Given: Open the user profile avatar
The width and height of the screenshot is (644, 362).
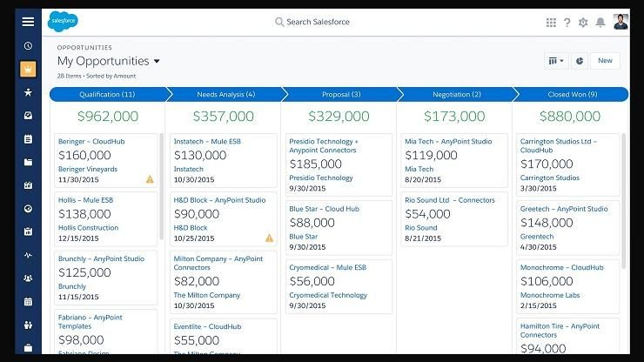Looking at the screenshot, I should click(621, 22).
